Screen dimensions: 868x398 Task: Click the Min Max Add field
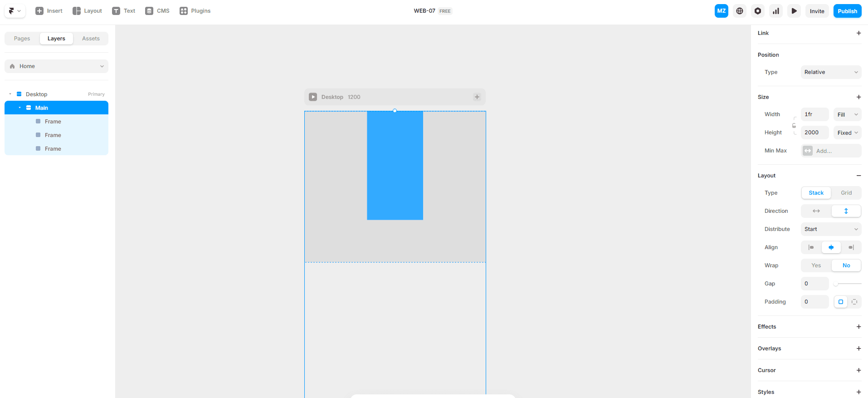831,151
